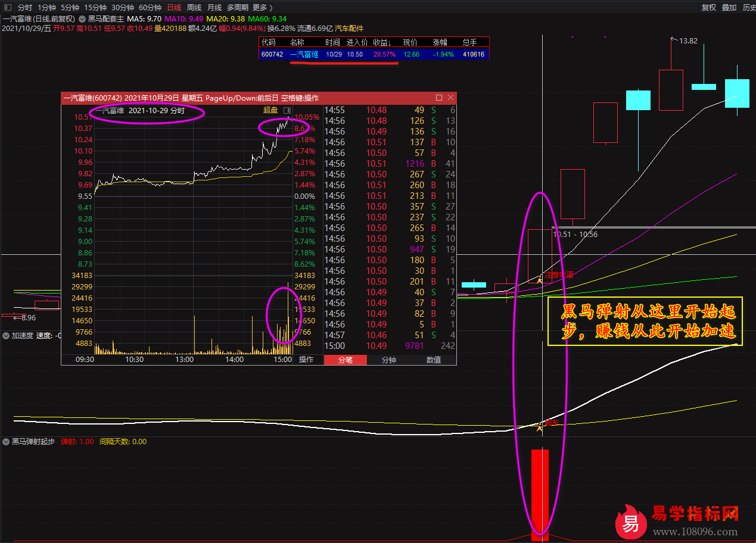Viewport: 756px width, 543px height.
Task: Click the 15:00 closing trade row 9781
Action: click(390, 346)
